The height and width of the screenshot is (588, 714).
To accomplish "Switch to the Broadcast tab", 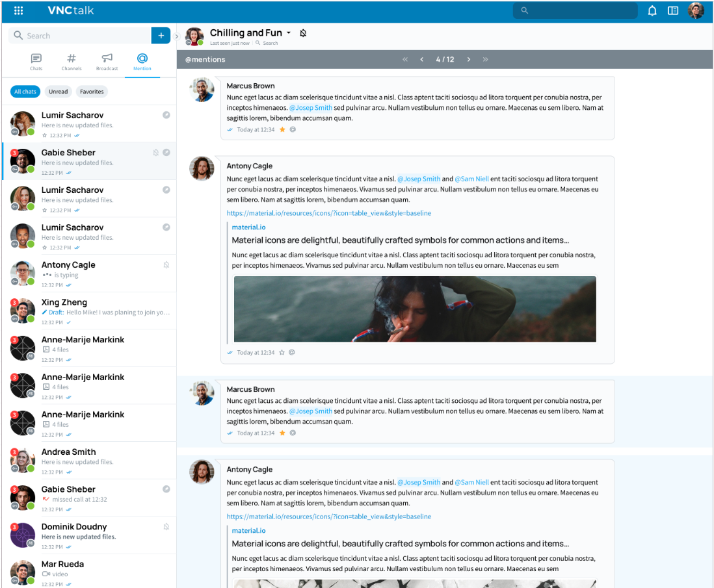I will (107, 62).
